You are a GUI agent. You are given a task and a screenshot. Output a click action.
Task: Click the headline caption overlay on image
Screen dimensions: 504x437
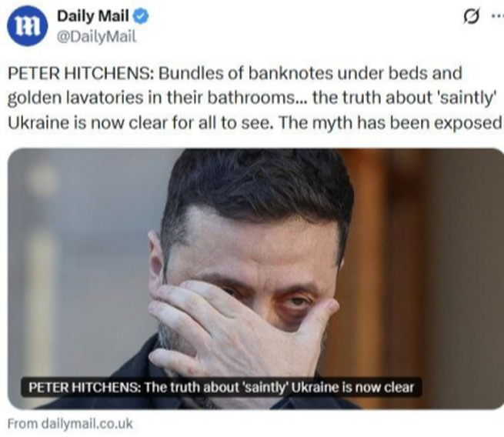(x=221, y=387)
